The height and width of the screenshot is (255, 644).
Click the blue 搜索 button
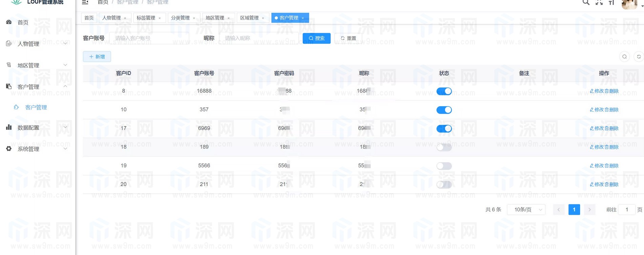point(316,38)
